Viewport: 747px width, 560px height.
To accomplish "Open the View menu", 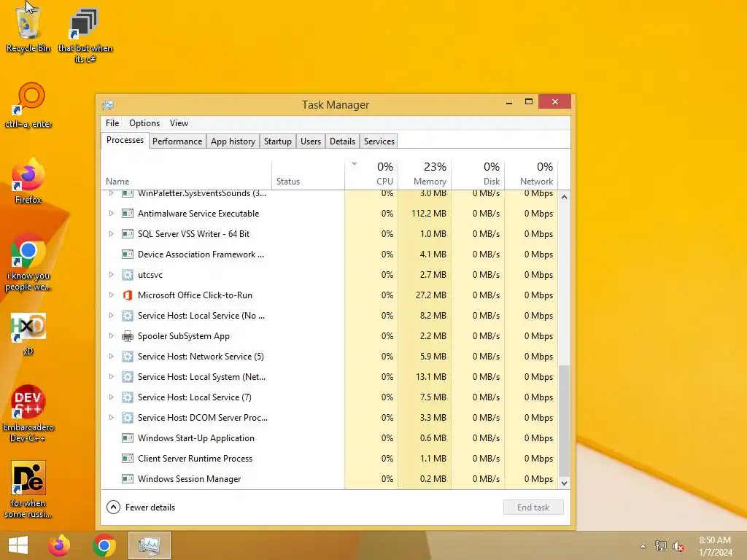I will pyautogui.click(x=179, y=123).
